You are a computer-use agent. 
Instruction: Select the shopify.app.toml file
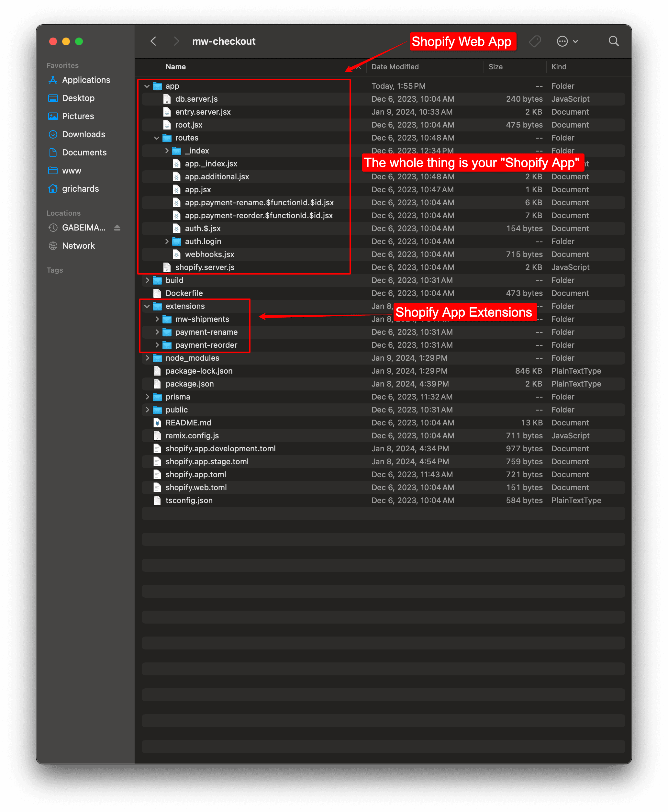[x=195, y=475]
